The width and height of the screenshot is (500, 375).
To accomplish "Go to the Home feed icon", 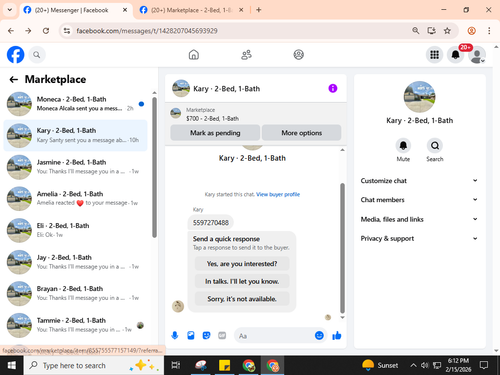I will click(x=194, y=55).
